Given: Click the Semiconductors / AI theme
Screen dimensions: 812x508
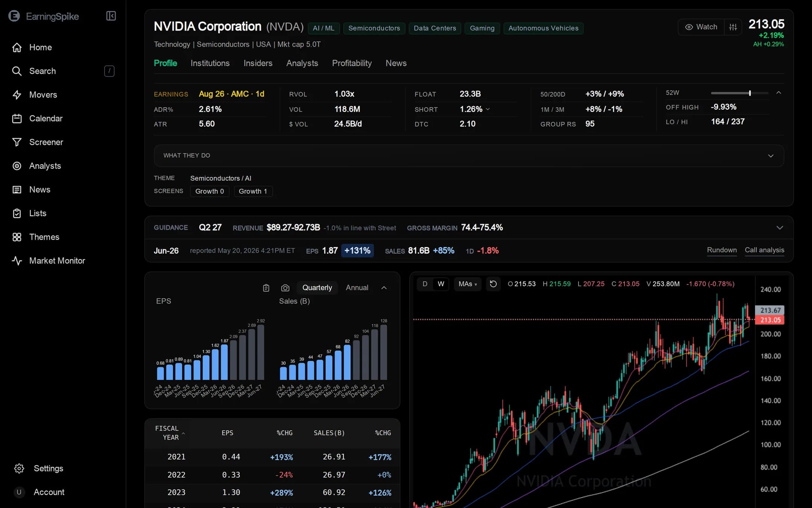Looking at the screenshot, I should pos(221,178).
